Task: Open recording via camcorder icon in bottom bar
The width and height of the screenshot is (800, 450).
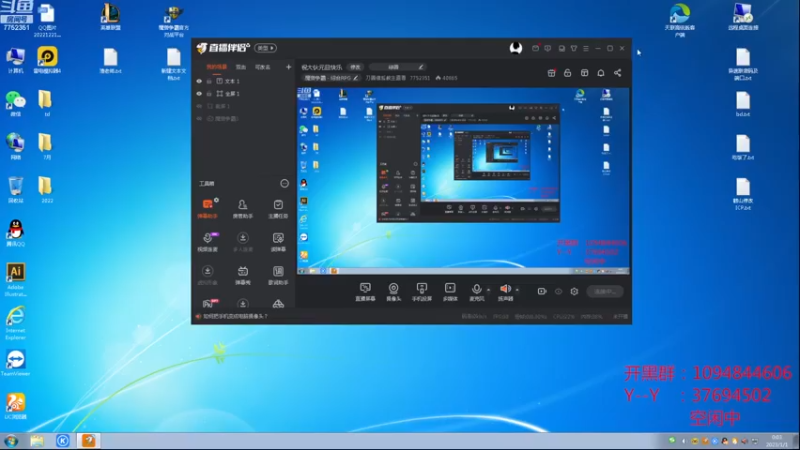Action: coord(542,291)
